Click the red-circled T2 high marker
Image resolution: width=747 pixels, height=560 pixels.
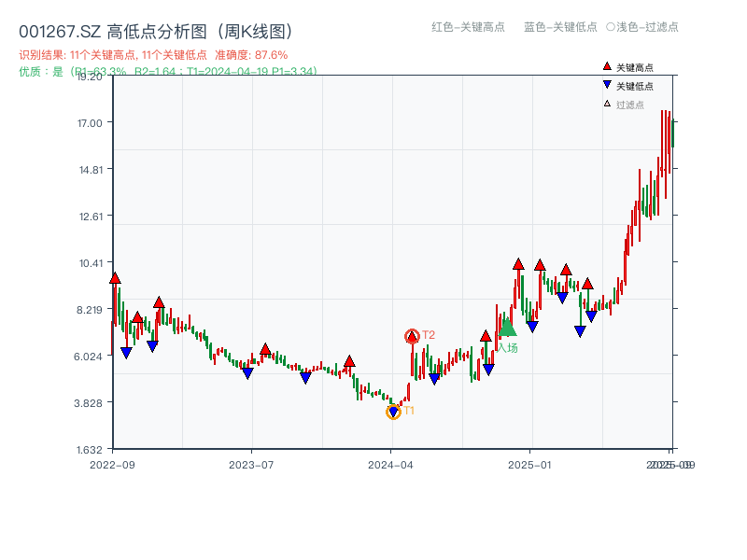coord(412,337)
